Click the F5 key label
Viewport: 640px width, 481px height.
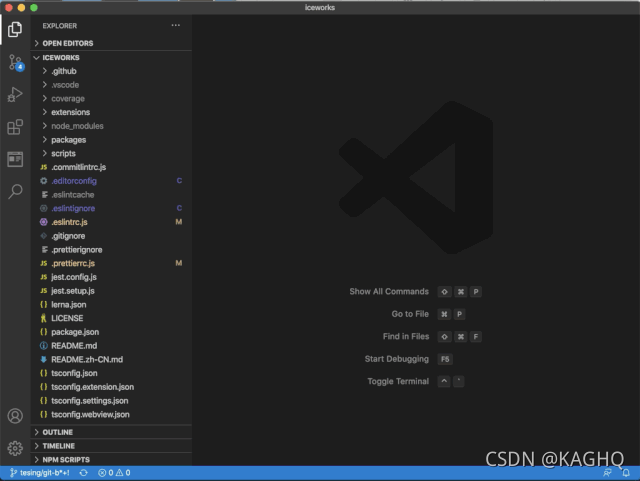445,359
